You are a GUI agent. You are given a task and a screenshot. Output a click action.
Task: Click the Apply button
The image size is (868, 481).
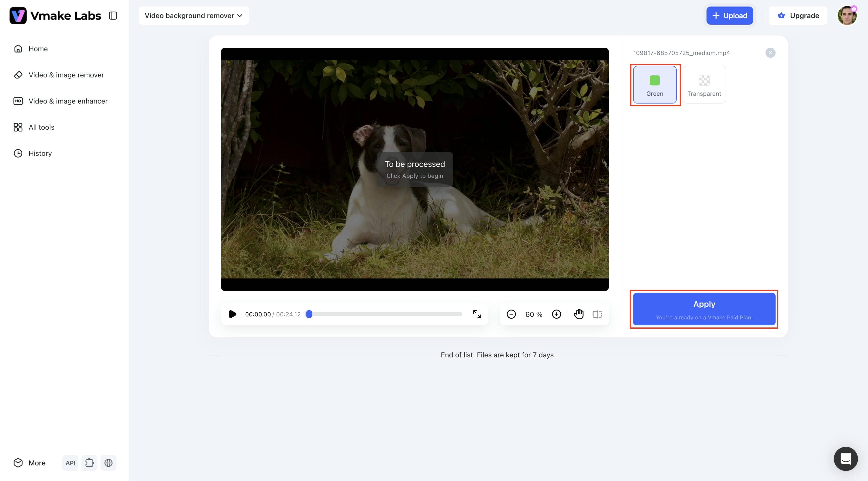[x=704, y=309]
